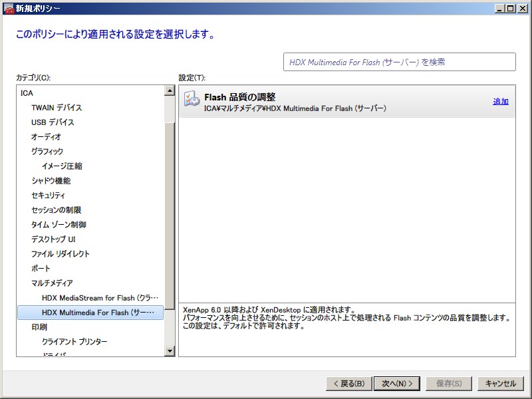This screenshot has width=532, height=399.
Task: Open the オーディオ category
Action: pyautogui.click(x=46, y=137)
